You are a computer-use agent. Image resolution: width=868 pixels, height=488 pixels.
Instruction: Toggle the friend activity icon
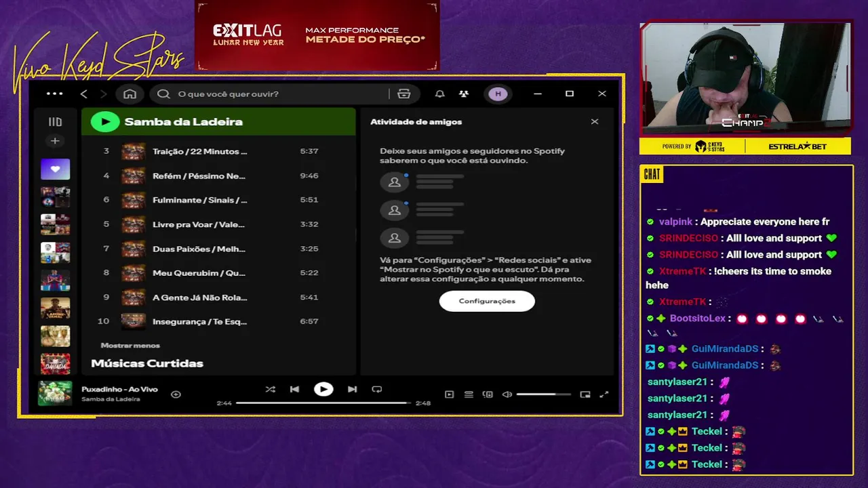(464, 94)
